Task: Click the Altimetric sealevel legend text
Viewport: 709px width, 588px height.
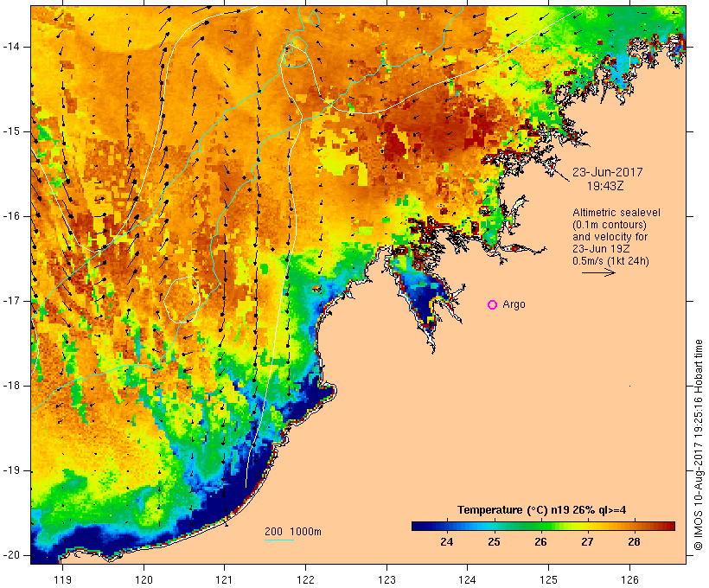Action: [x=616, y=213]
